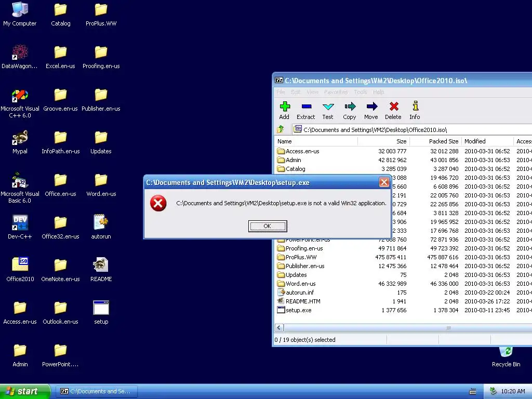Click the Test toolbar icon in 7-Zip

(x=327, y=111)
